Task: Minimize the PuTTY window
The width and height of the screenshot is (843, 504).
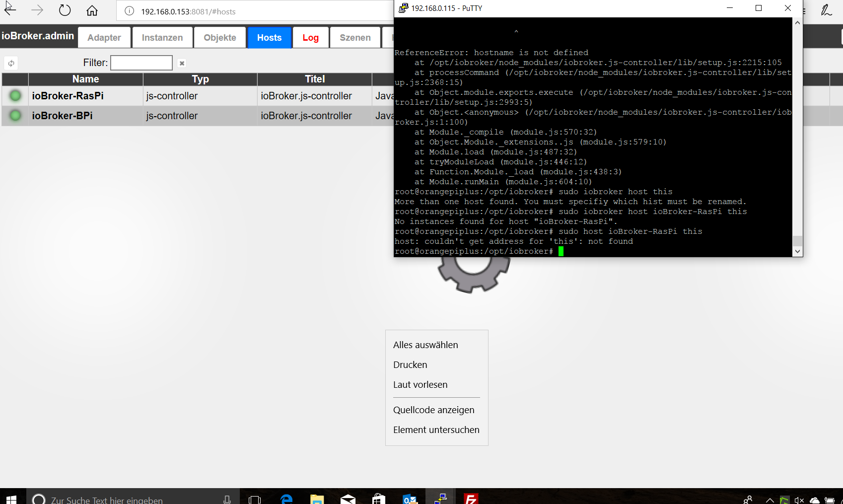Action: click(730, 8)
